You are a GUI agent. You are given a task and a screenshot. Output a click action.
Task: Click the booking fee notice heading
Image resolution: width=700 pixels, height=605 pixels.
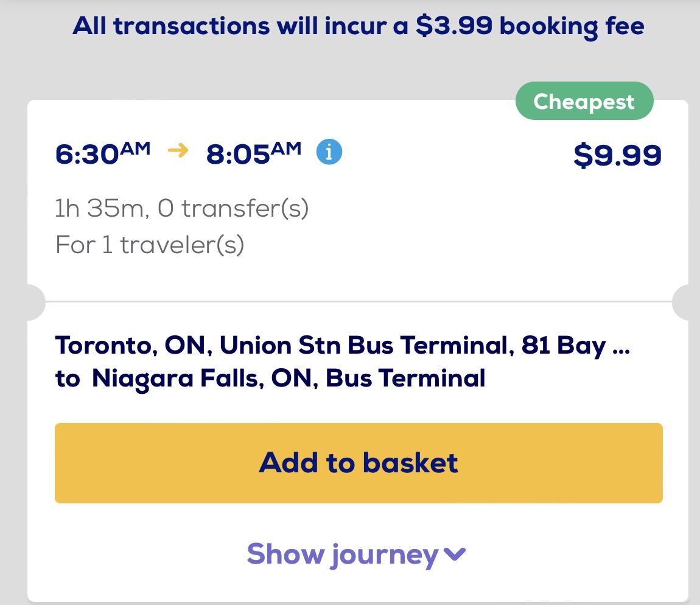pyautogui.click(x=358, y=27)
